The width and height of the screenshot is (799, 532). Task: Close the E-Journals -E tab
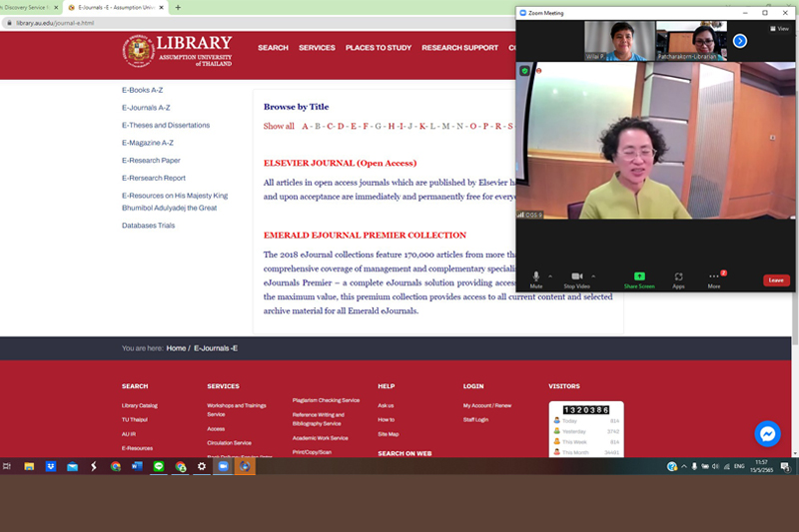pos(162,8)
